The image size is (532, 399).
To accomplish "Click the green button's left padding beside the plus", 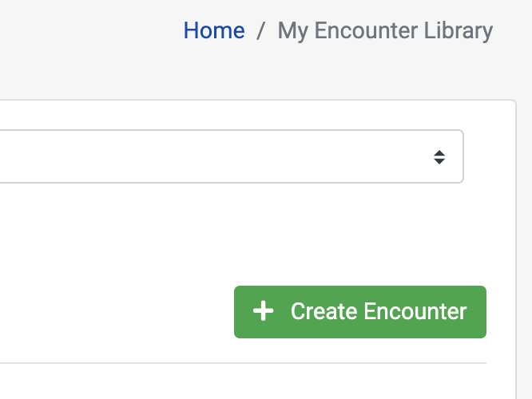I will click(244, 312).
